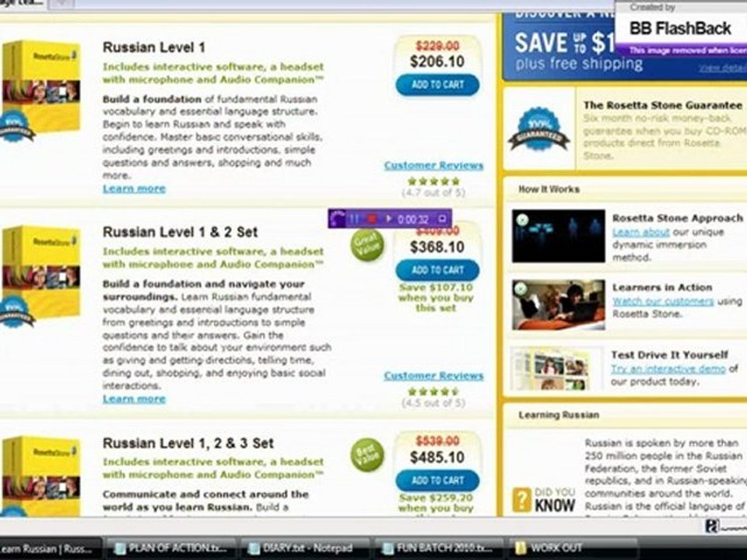Add Russian Level 1 & 2 Set to cart
747x560 pixels.
tap(437, 270)
